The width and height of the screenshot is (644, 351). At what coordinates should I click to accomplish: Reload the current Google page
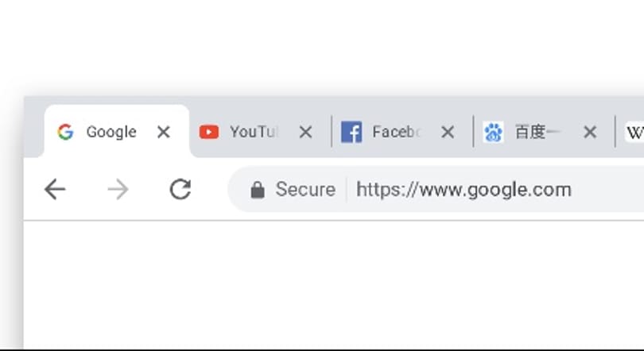tap(180, 189)
